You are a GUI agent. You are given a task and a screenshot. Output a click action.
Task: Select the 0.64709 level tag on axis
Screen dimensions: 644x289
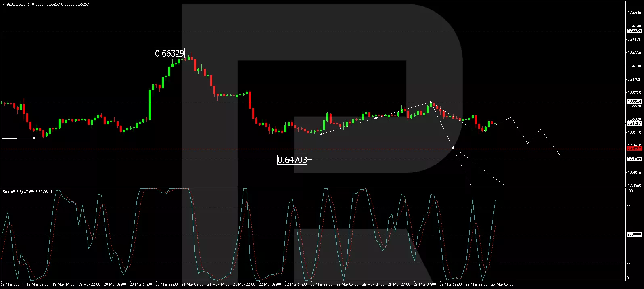point(634,159)
